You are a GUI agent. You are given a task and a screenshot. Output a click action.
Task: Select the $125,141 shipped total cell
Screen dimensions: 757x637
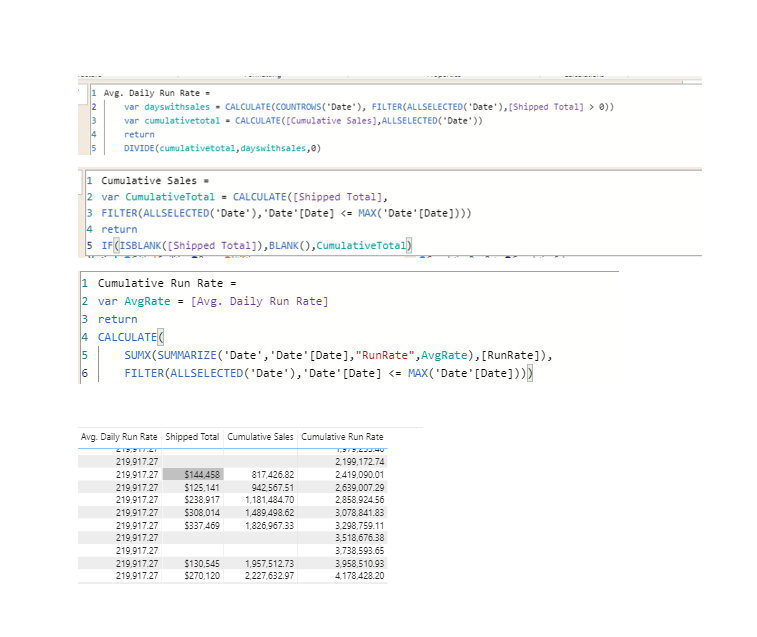click(202, 487)
